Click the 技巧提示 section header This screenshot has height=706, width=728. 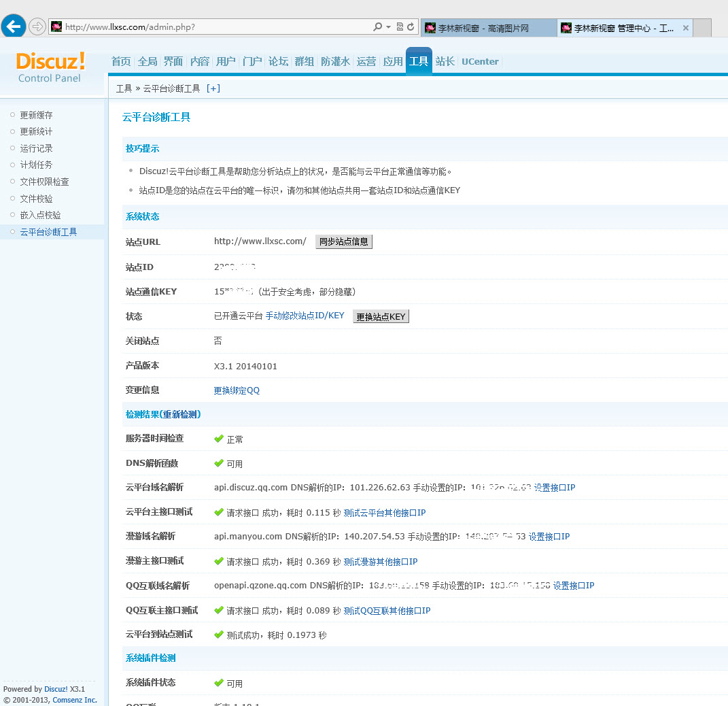click(x=143, y=149)
